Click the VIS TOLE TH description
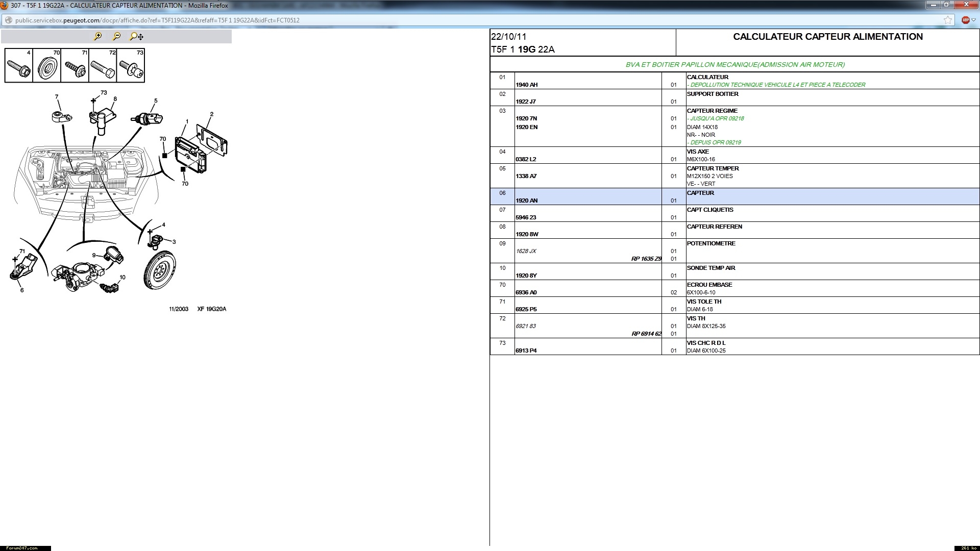980x551 pixels. [704, 302]
